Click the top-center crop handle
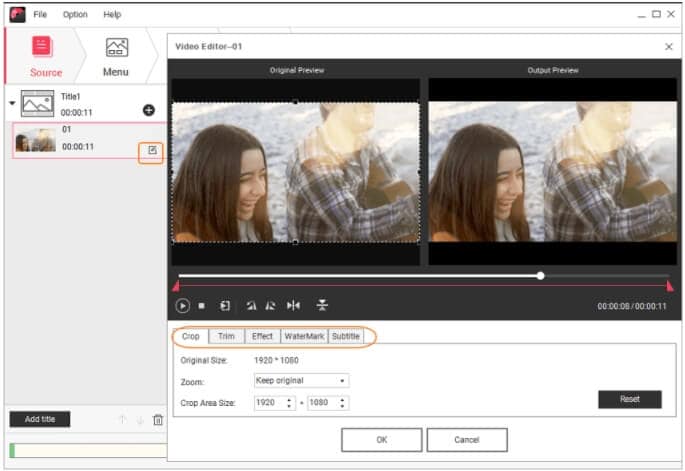 pos(296,102)
